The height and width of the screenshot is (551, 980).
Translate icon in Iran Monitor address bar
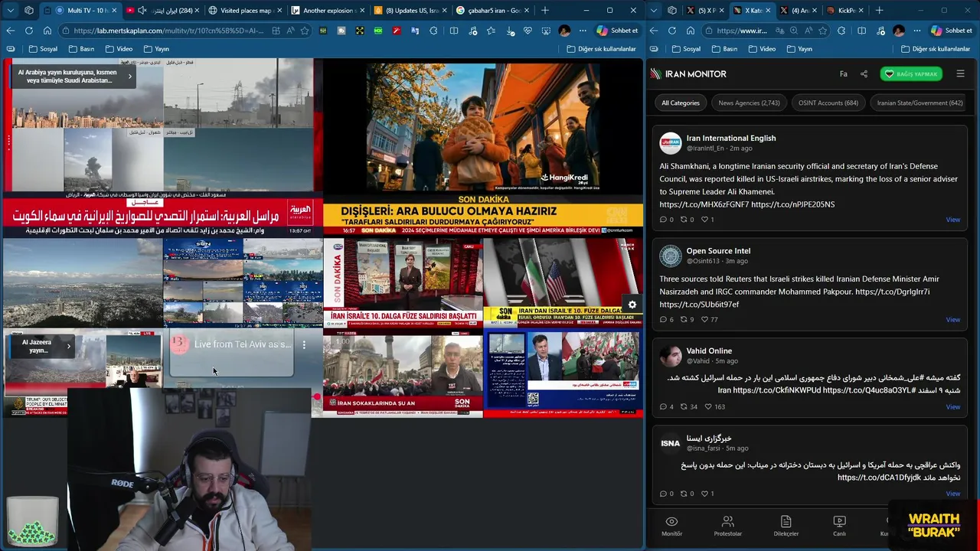point(781,31)
